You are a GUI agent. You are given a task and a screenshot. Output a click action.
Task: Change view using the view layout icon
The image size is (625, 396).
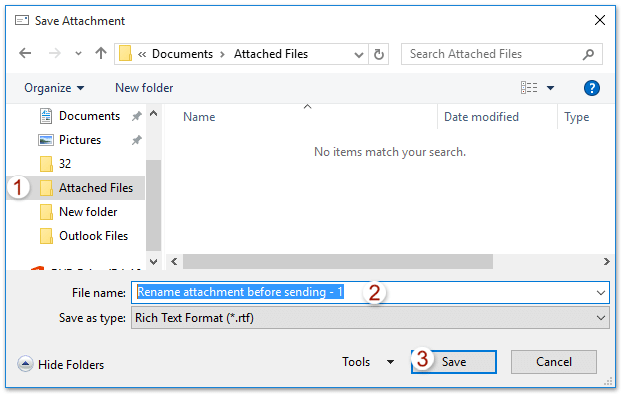[x=529, y=88]
